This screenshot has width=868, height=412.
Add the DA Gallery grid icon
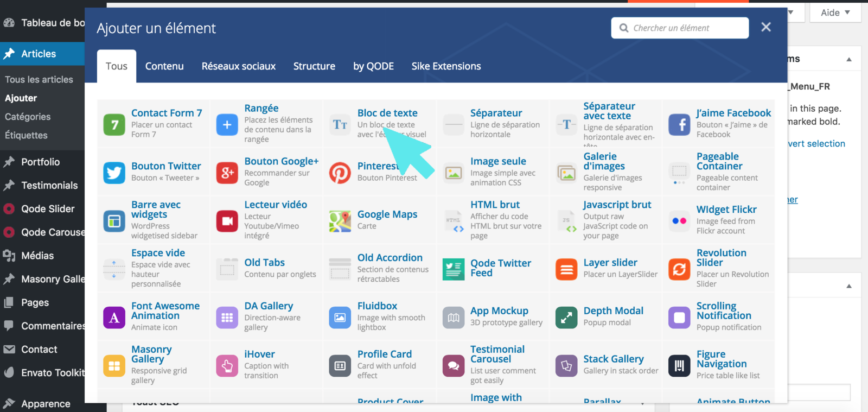(x=227, y=318)
